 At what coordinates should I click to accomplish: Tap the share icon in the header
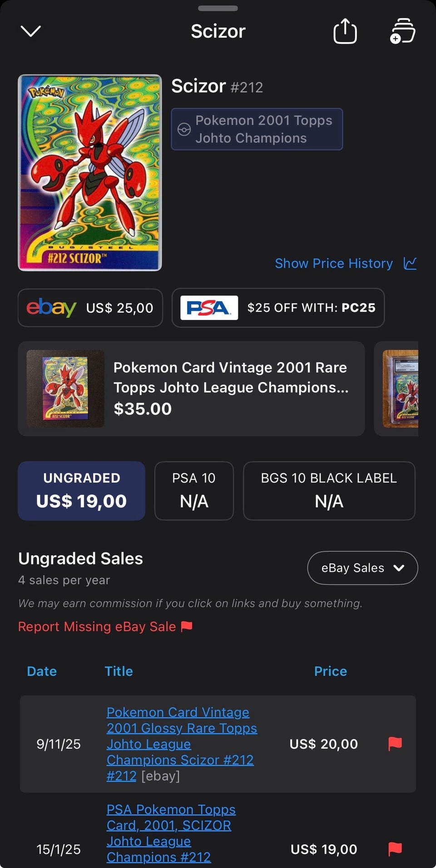tap(345, 31)
